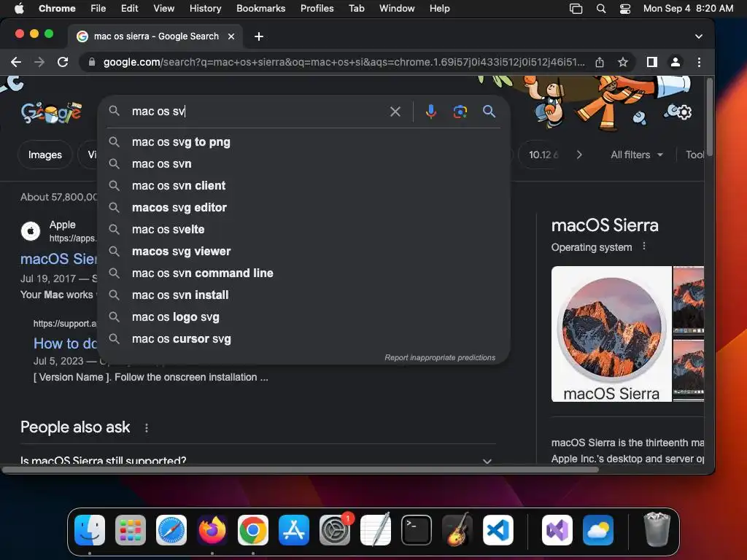This screenshot has height=560, width=747.
Task: Expand the All filters dropdown
Action: click(x=636, y=155)
